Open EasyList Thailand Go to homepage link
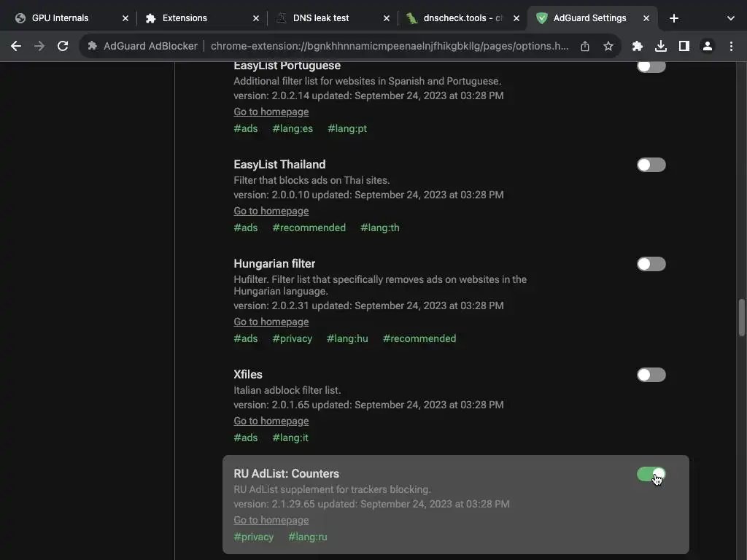This screenshot has height=560, width=747. (x=271, y=211)
